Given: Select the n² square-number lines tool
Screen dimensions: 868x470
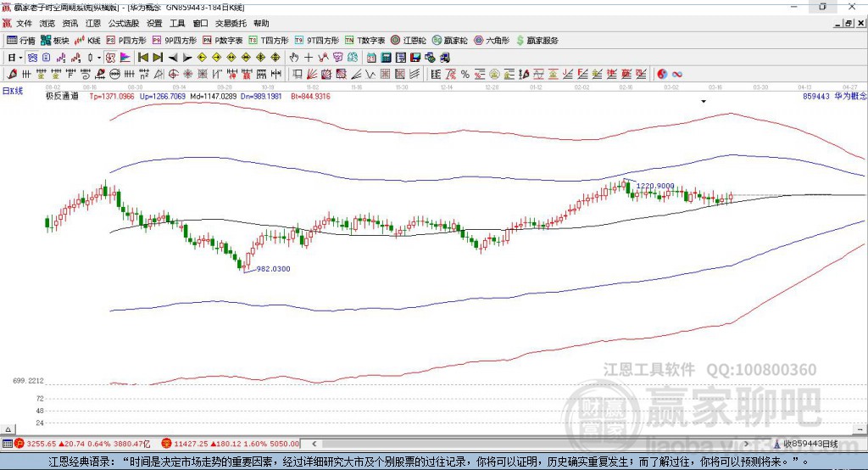Looking at the screenshot, I should (x=144, y=75).
